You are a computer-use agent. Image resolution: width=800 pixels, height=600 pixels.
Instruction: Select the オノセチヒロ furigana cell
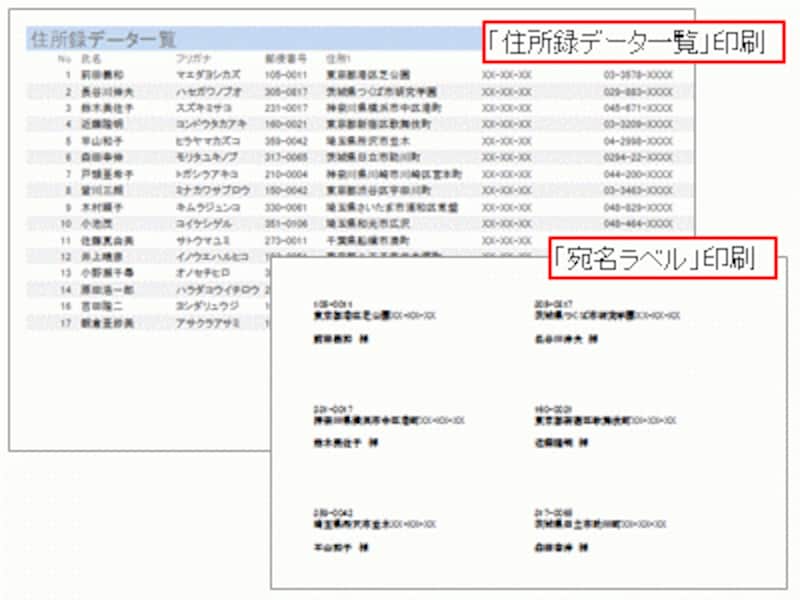(203, 273)
